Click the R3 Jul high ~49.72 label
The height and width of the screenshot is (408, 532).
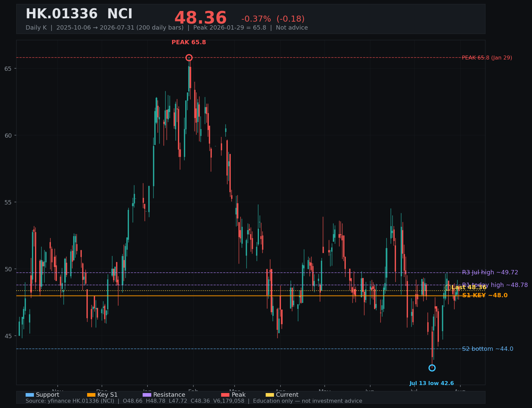(490, 272)
